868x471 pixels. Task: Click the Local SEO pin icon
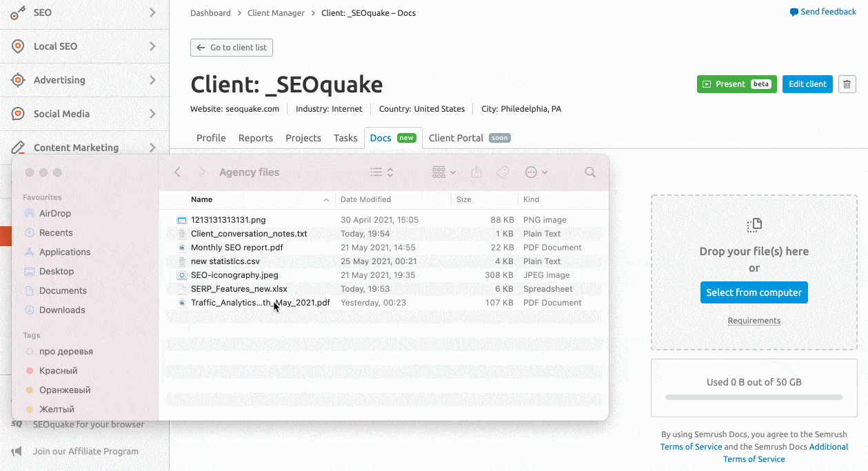coord(18,46)
